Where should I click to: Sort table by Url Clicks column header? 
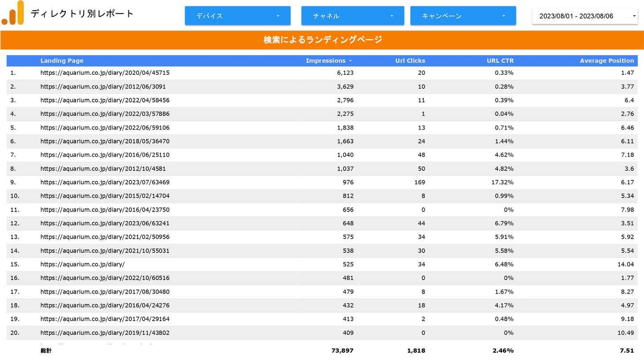pos(410,61)
